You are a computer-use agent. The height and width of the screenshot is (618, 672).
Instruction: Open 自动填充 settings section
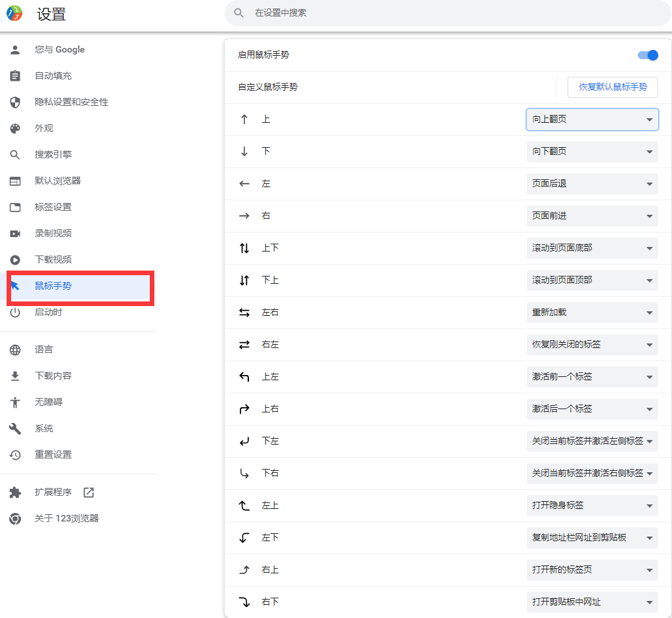pos(53,76)
